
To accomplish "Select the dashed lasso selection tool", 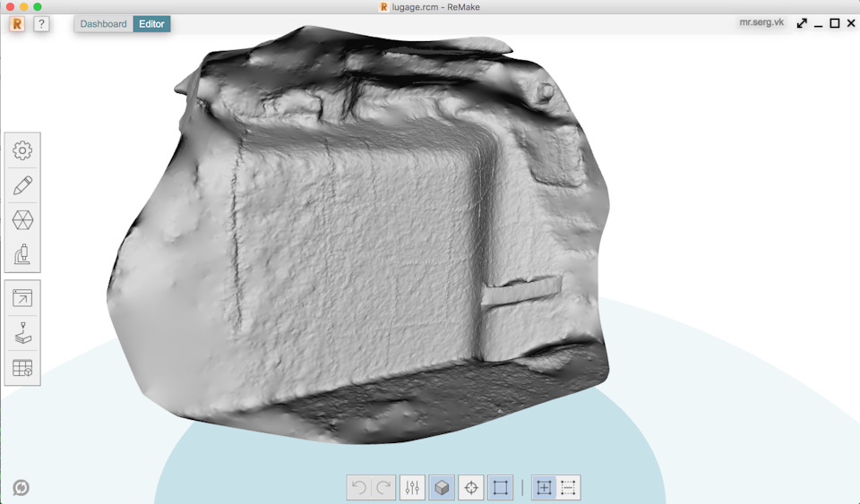I will [568, 488].
